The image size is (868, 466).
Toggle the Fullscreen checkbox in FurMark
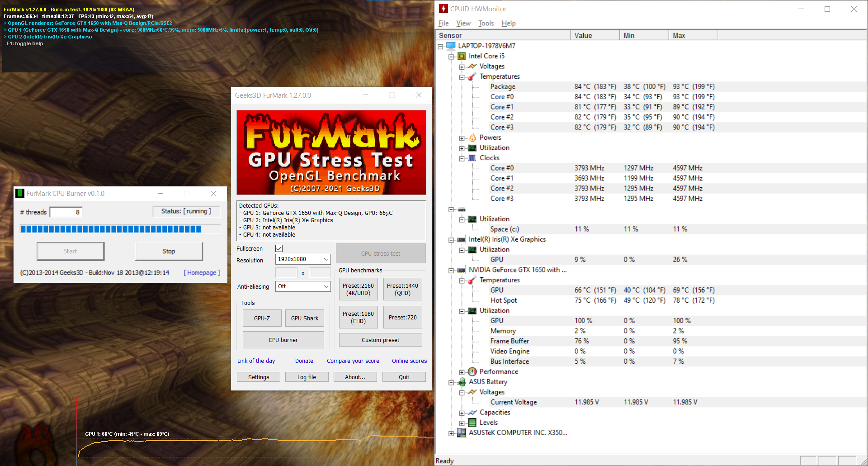pyautogui.click(x=279, y=248)
